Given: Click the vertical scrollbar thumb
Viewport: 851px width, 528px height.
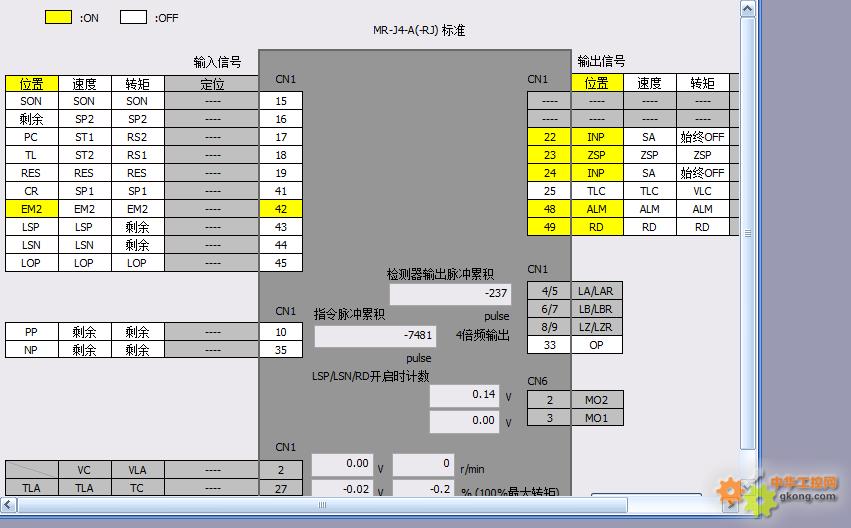Looking at the screenshot, I should point(747,234).
